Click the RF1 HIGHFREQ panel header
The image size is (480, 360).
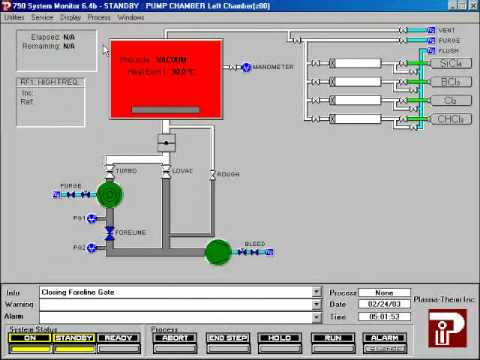tap(49, 82)
